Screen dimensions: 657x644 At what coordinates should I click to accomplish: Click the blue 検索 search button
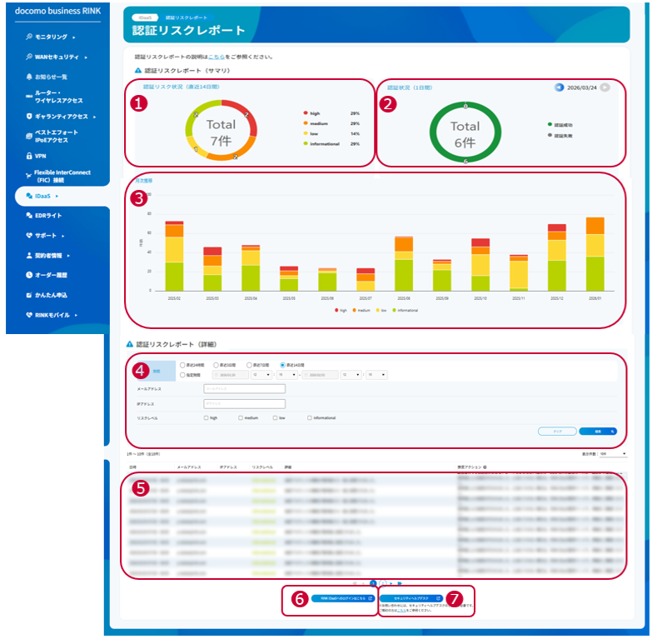click(x=599, y=432)
